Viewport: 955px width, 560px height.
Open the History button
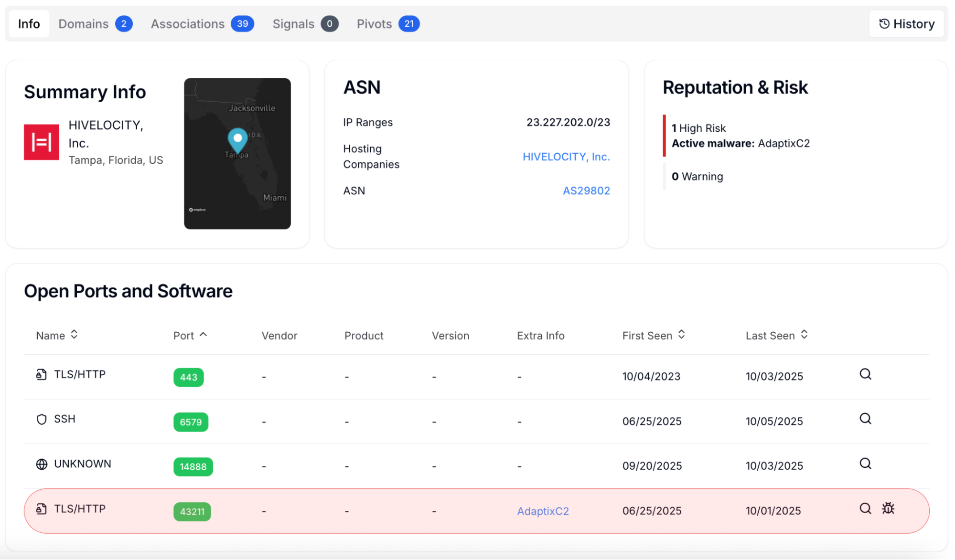(906, 24)
